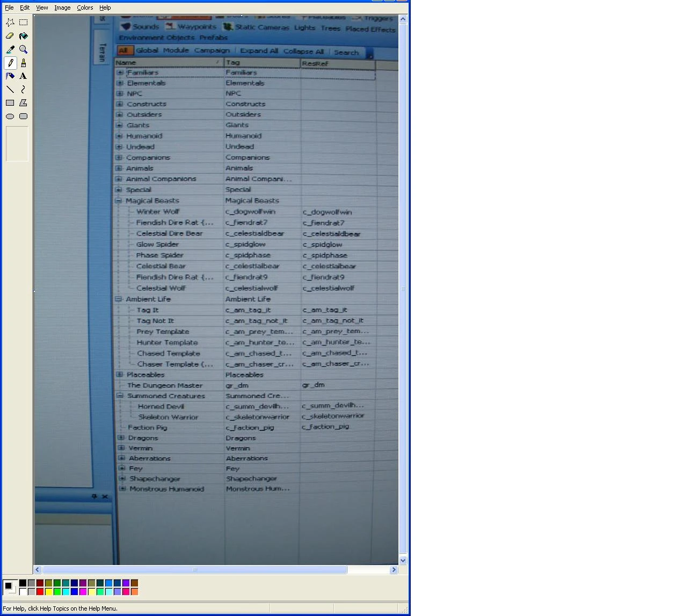
Task: Click the Global filter tab
Action: coord(147,50)
